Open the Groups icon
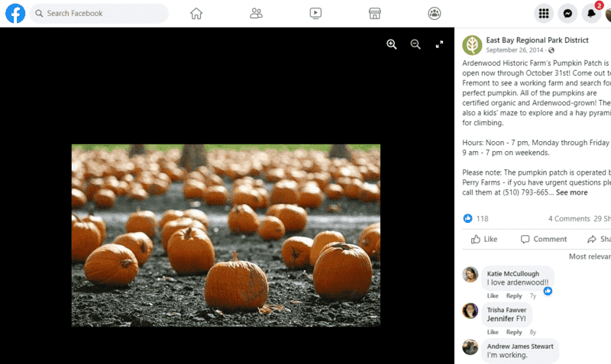Screen dimensions: 611x364 coord(435,14)
